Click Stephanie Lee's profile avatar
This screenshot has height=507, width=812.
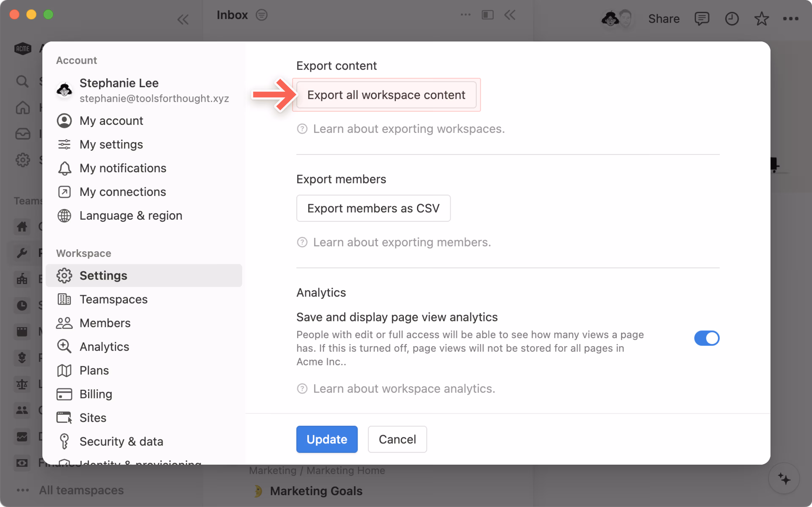pos(65,90)
